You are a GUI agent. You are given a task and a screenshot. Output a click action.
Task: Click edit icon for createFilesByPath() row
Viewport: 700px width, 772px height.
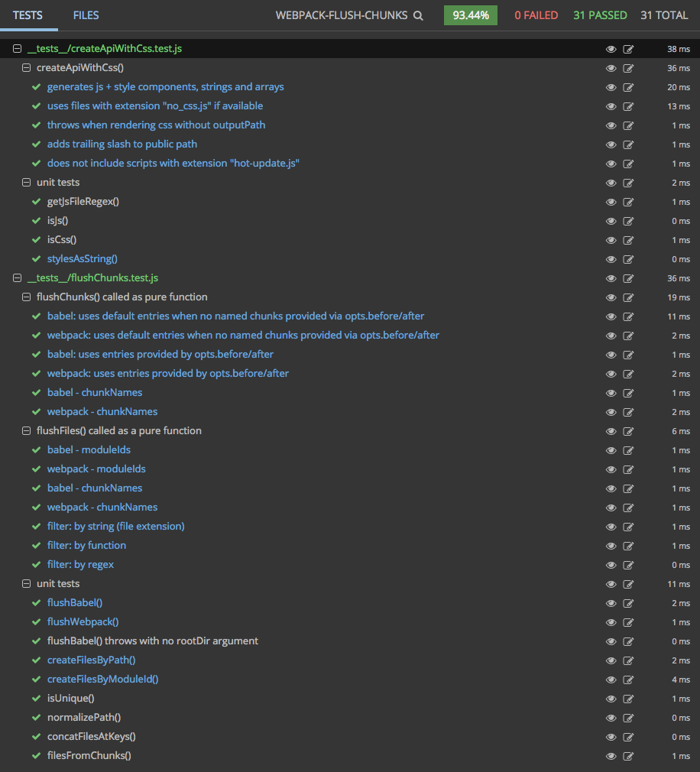tap(628, 660)
